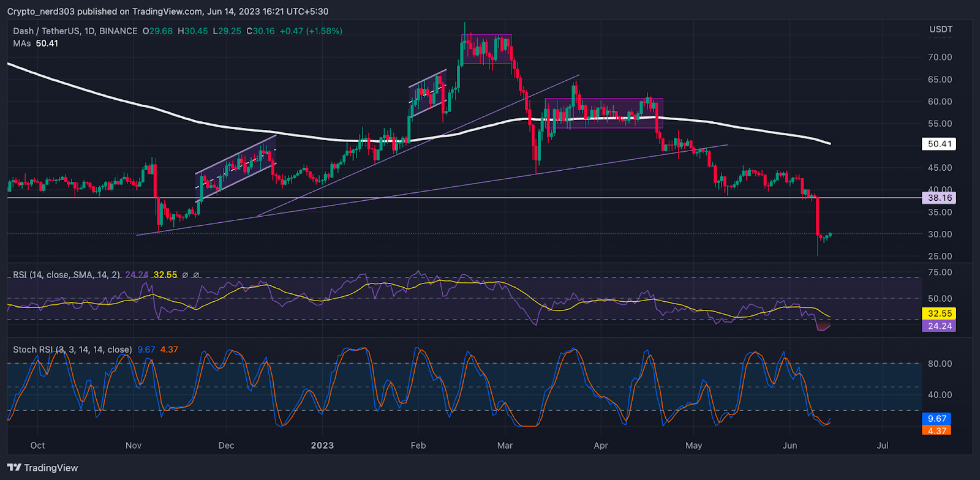Click the Jul label on the time axis
Image resolution: width=980 pixels, height=480 pixels.
883,446
